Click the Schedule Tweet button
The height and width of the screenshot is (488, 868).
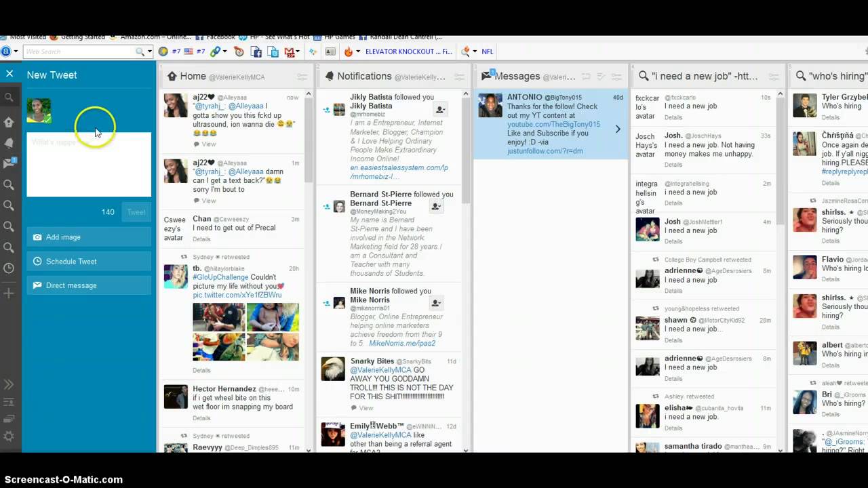click(x=89, y=262)
